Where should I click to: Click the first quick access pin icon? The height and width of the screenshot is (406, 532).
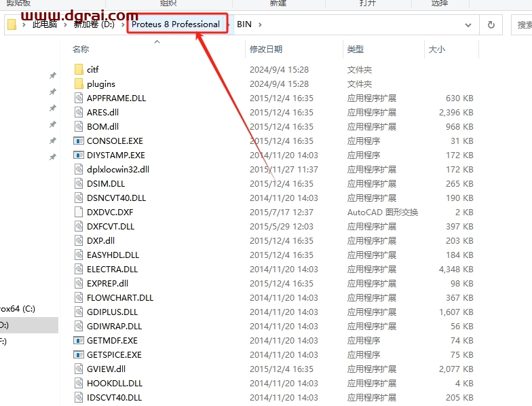point(53,75)
